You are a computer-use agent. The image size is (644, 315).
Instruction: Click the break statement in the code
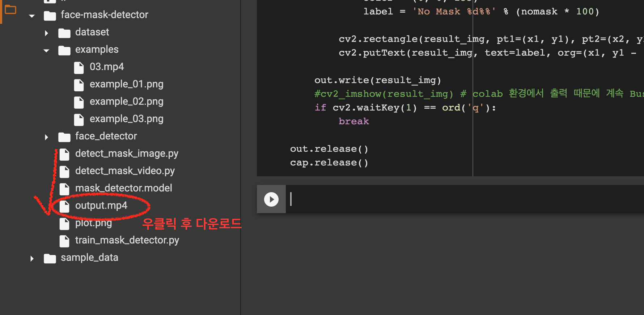pyautogui.click(x=354, y=121)
